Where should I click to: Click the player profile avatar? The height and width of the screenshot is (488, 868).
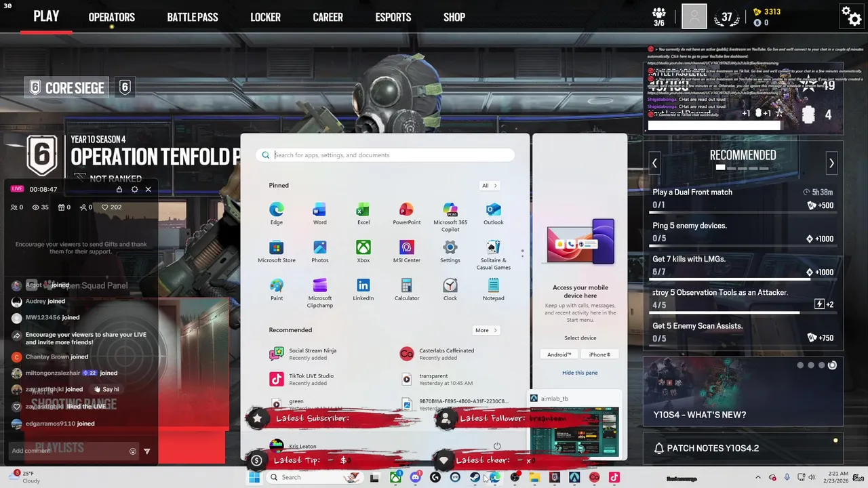coord(694,16)
